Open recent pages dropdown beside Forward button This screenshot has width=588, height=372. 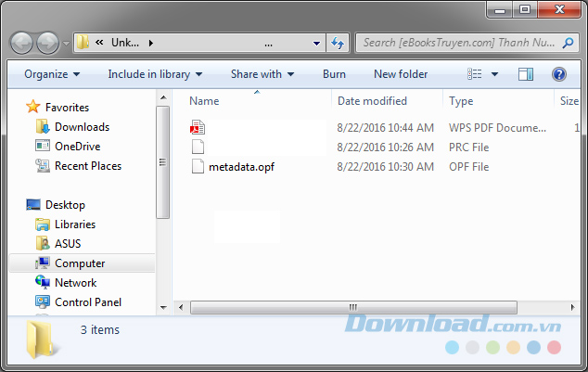(x=66, y=44)
